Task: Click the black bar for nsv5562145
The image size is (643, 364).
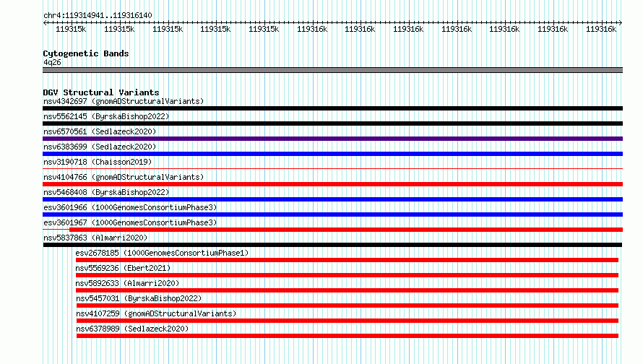Action: tap(332, 123)
